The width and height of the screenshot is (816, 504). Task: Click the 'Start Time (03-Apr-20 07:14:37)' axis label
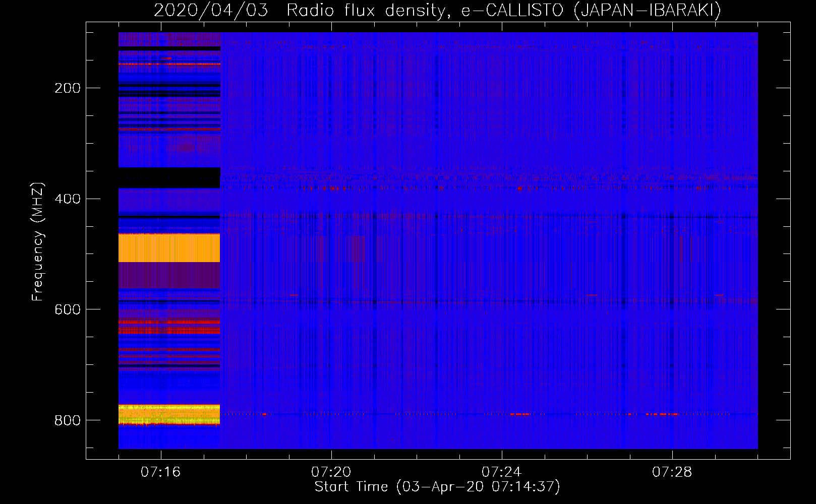click(x=437, y=487)
